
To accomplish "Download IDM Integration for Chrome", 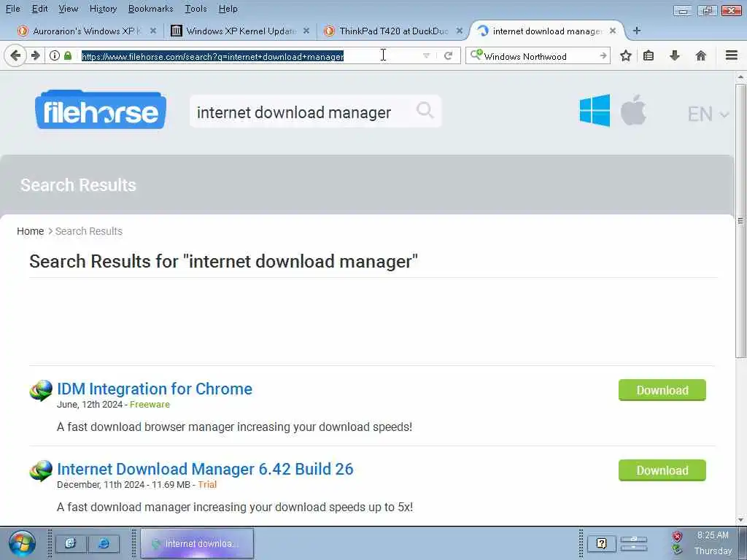I will click(662, 390).
